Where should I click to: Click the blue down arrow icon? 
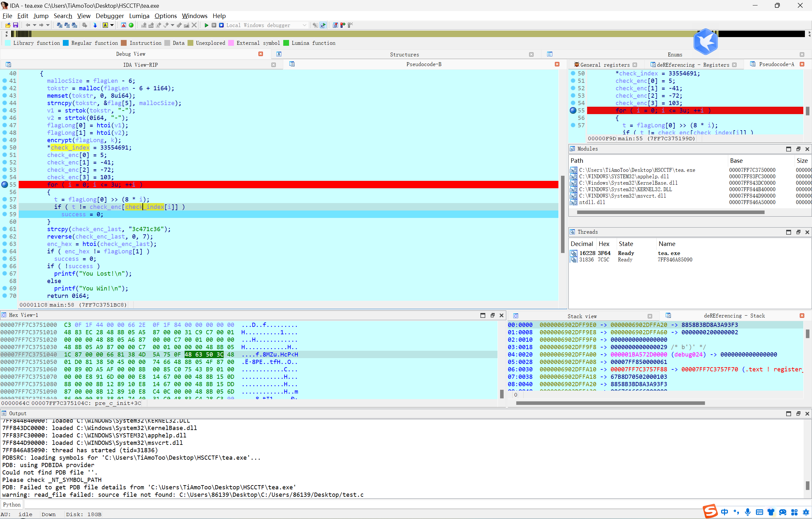pyautogui.click(x=95, y=25)
